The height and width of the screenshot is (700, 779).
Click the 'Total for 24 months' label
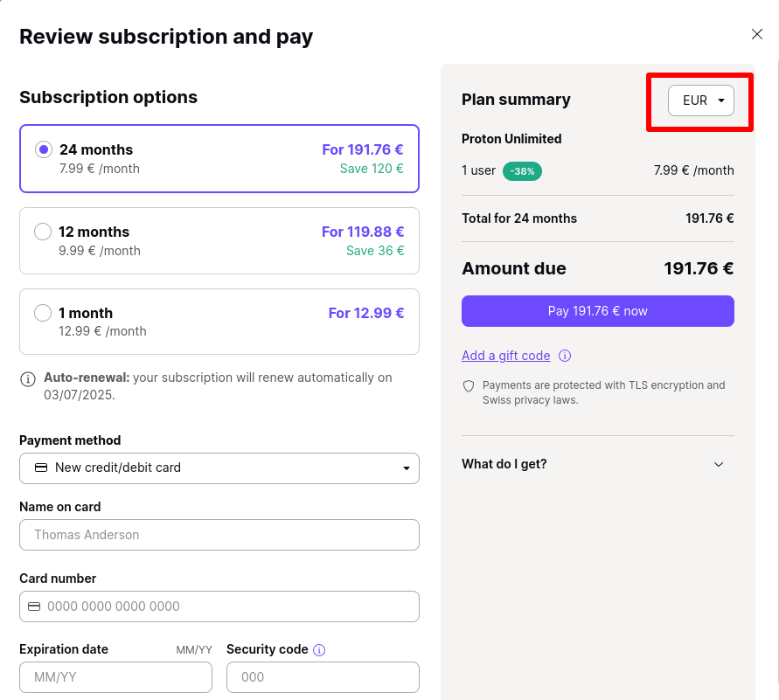(x=519, y=218)
